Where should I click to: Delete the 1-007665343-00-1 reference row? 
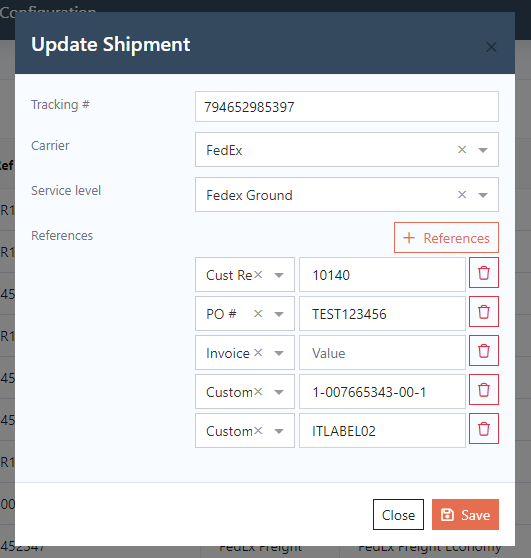tap(484, 390)
